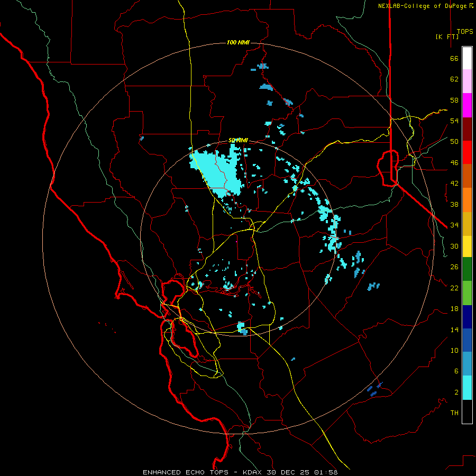Select the 100 NMI range ring label
The height and width of the screenshot is (476, 476).
(x=238, y=42)
